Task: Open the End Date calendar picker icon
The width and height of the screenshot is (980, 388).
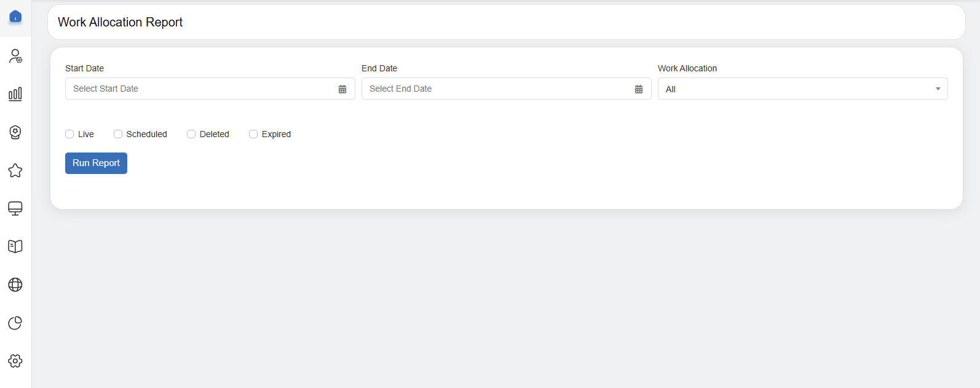Action: point(639,89)
